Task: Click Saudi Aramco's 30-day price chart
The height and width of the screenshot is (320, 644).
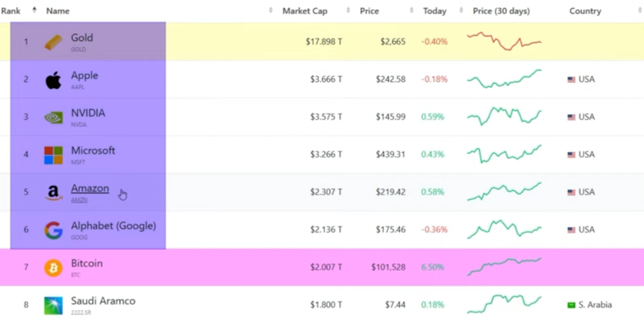Action: [504, 304]
